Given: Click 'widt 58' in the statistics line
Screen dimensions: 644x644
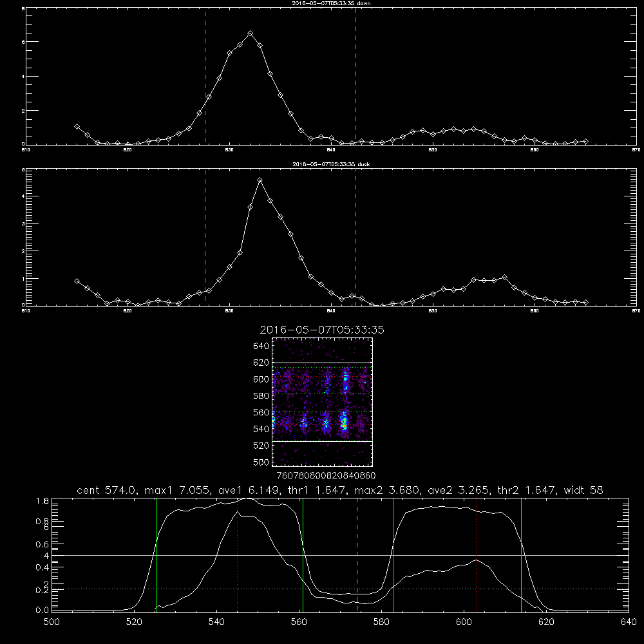Looking at the screenshot, I should tap(583, 490).
